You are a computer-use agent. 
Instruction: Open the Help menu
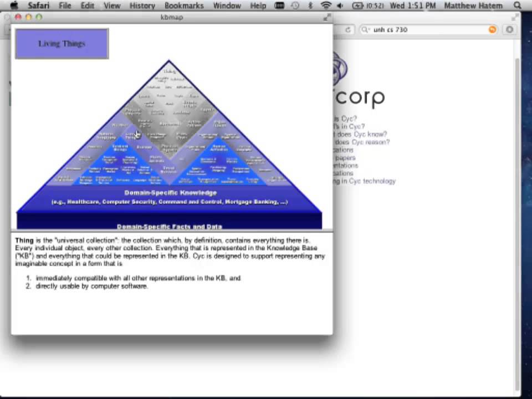tap(258, 6)
